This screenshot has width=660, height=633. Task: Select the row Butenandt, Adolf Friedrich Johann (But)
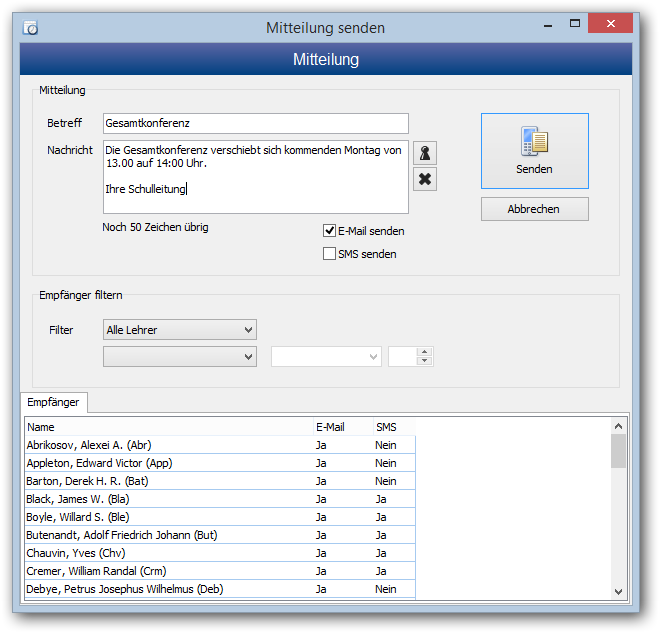(x=220, y=535)
